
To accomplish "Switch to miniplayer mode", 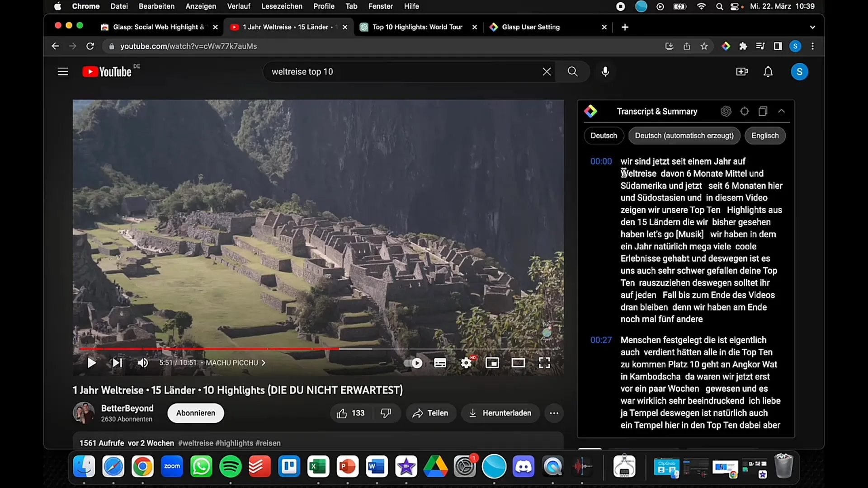I will click(492, 363).
